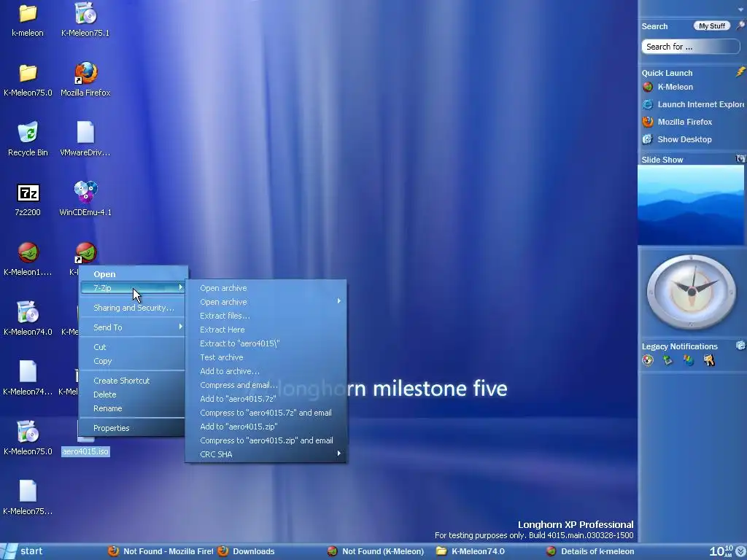Switch to Not Found - Mozilla Firefox taskbar button
Image resolution: width=747 pixels, height=560 pixels.
pyautogui.click(x=160, y=551)
